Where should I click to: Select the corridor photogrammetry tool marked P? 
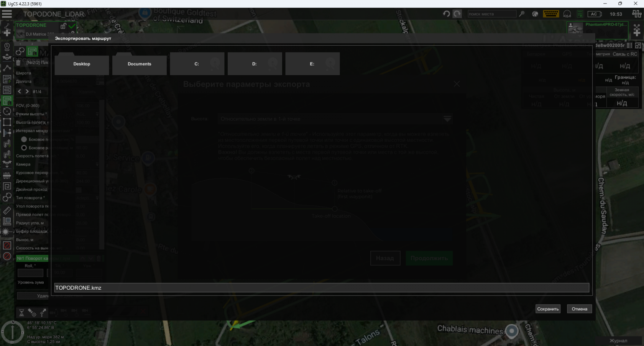point(7,144)
